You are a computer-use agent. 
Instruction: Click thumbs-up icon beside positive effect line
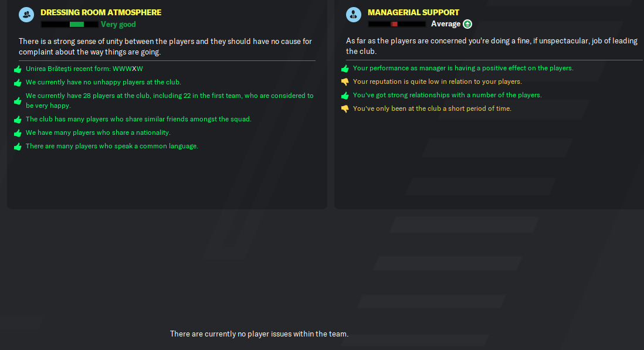tap(345, 68)
